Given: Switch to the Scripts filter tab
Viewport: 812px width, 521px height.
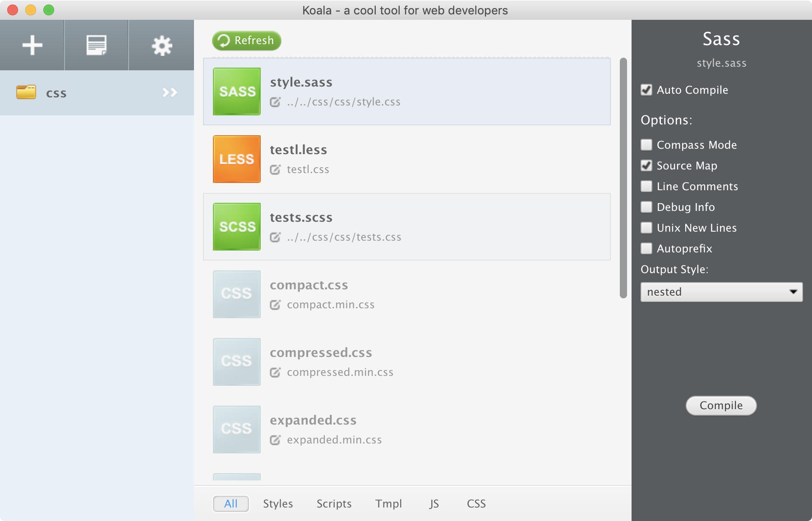Looking at the screenshot, I should 334,504.
